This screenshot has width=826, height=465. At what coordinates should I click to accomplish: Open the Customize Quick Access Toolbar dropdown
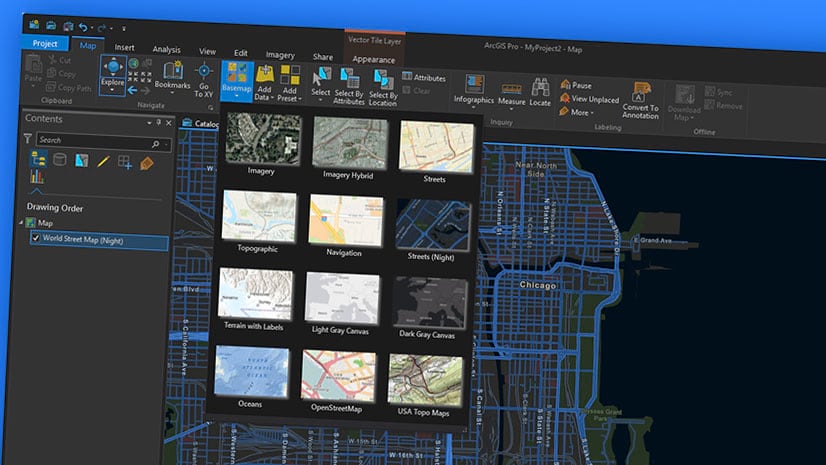(124, 28)
